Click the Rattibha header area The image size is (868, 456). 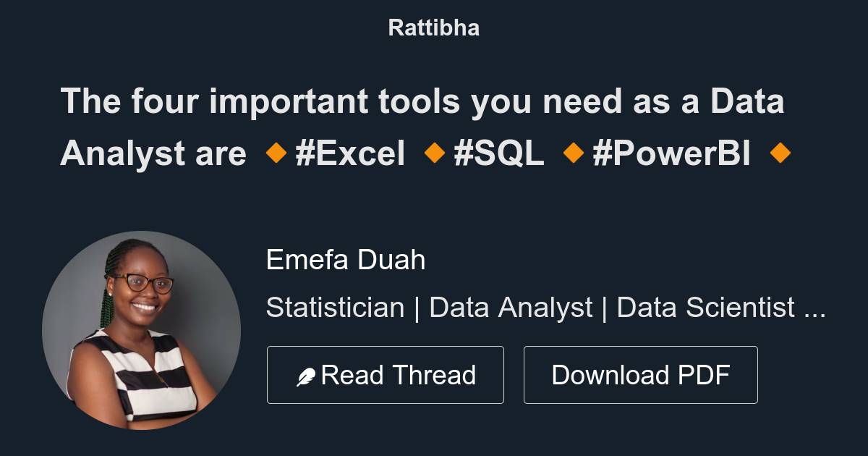[x=433, y=27]
